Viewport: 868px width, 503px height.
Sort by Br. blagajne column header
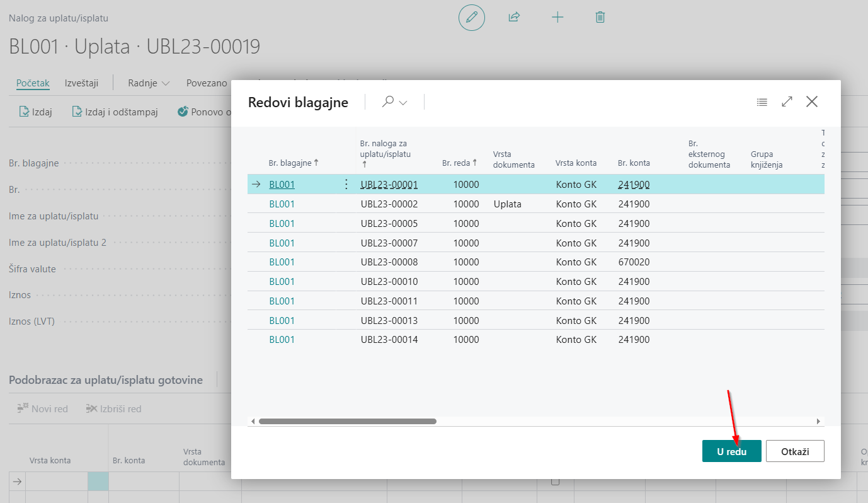click(294, 163)
